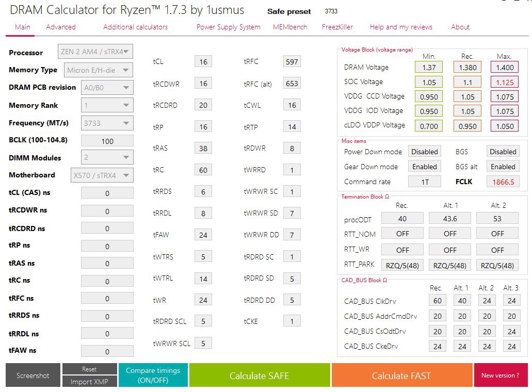Screen dimensions: 532x392
Task: Open the About tab
Action: tap(460, 27)
